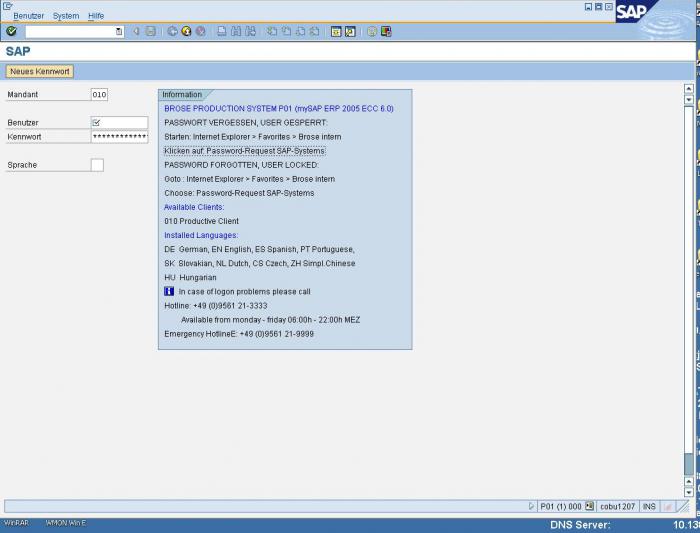700x533 pixels.
Task: Click the Benutzer username input field
Action: (118, 123)
